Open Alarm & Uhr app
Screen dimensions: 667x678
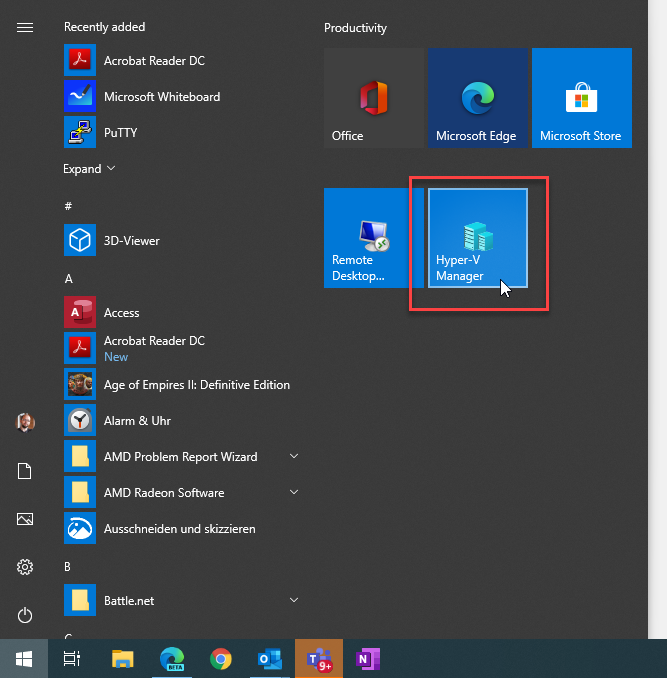[x=182, y=420]
